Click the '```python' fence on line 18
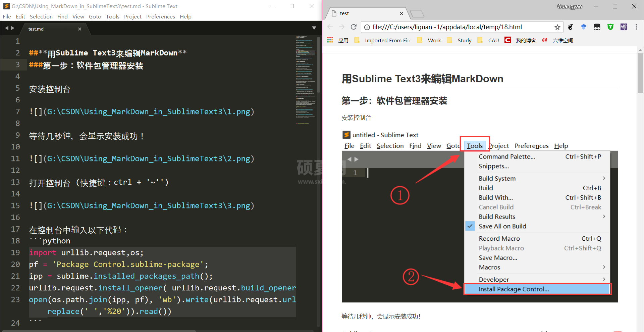 point(50,241)
